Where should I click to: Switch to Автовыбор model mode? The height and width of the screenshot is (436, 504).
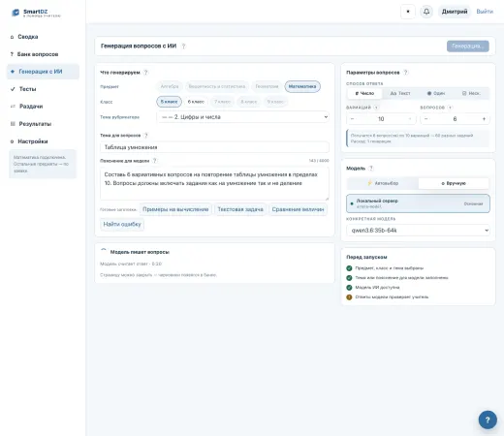tap(383, 183)
